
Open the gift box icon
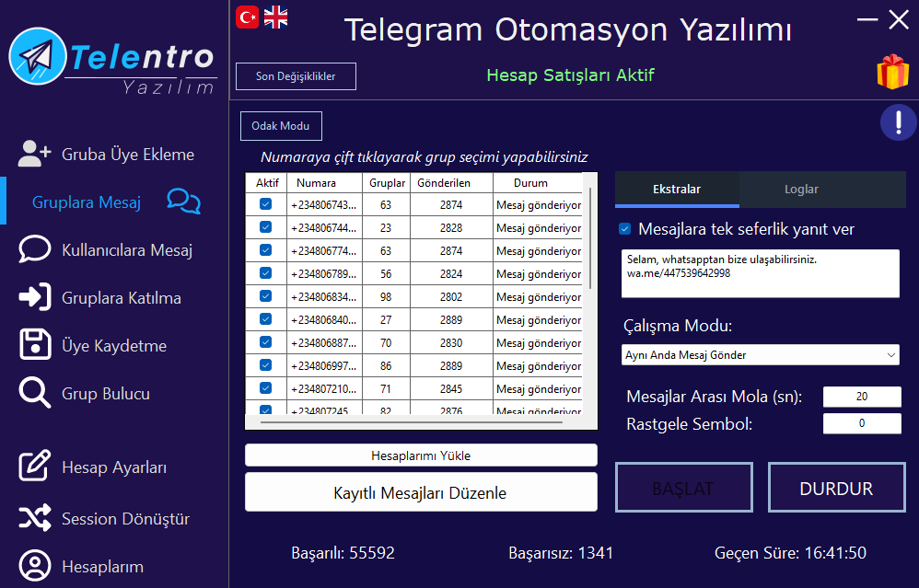pyautogui.click(x=892, y=72)
